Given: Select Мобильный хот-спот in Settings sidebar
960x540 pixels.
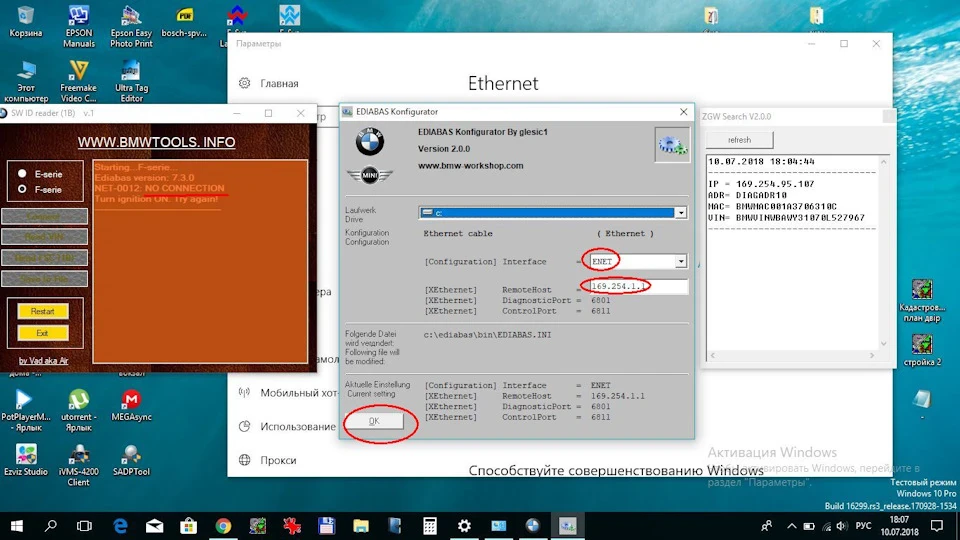Looking at the screenshot, I should 288,393.
